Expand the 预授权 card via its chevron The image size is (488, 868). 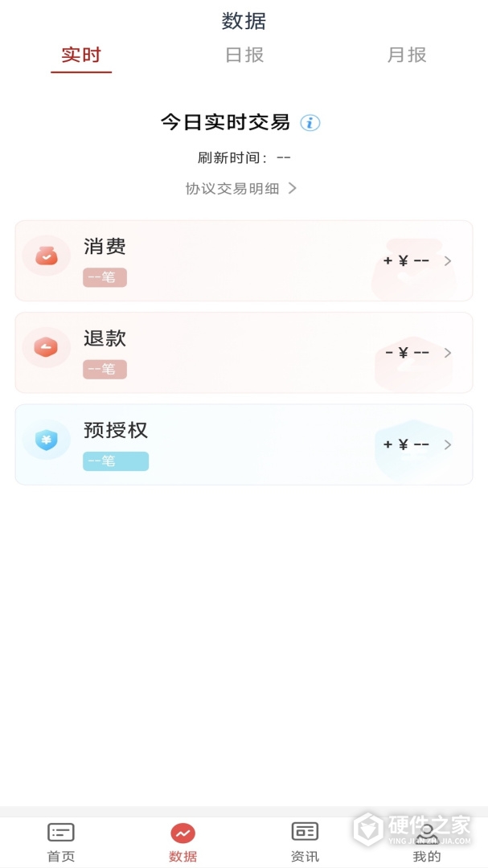pyautogui.click(x=449, y=444)
